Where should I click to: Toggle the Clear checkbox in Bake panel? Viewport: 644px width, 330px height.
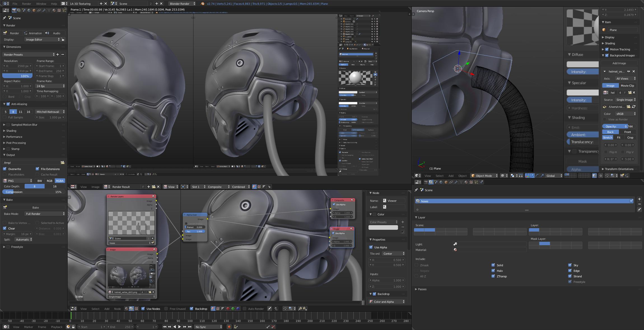pos(5,228)
